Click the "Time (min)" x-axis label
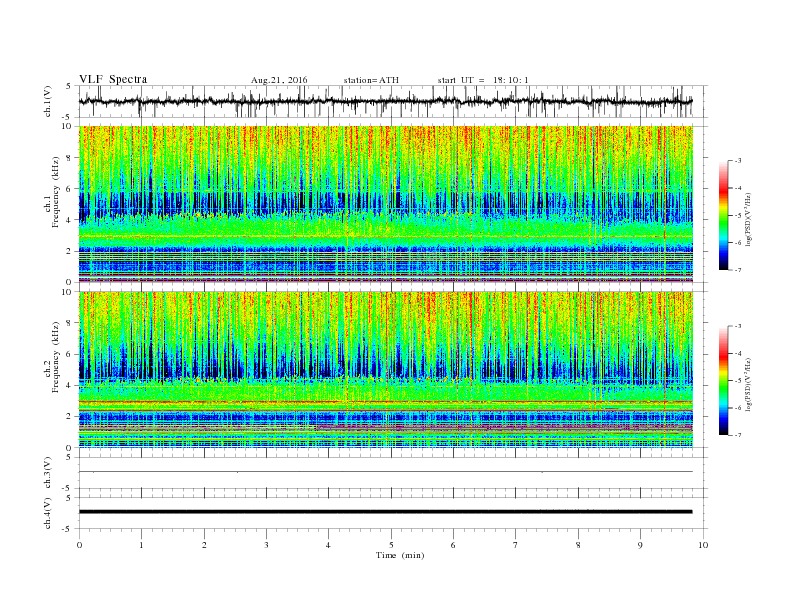 point(400,555)
